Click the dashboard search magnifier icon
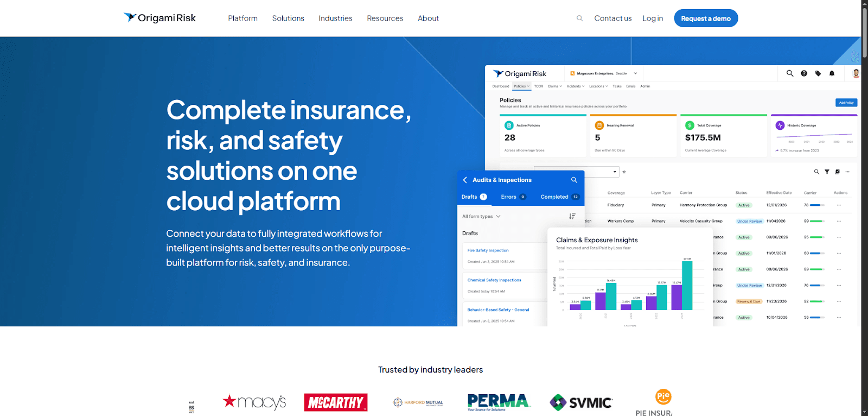Image resolution: width=868 pixels, height=416 pixels. [790, 73]
